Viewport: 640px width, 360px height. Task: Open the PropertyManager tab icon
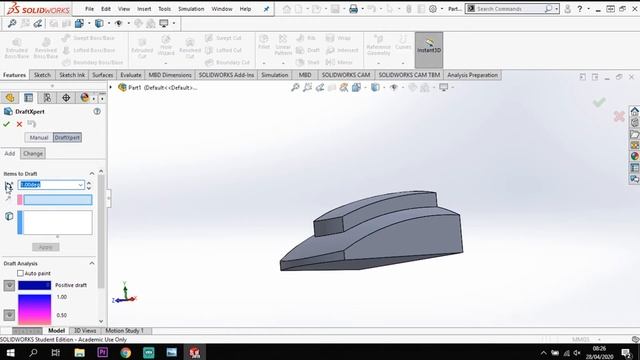coord(29,98)
